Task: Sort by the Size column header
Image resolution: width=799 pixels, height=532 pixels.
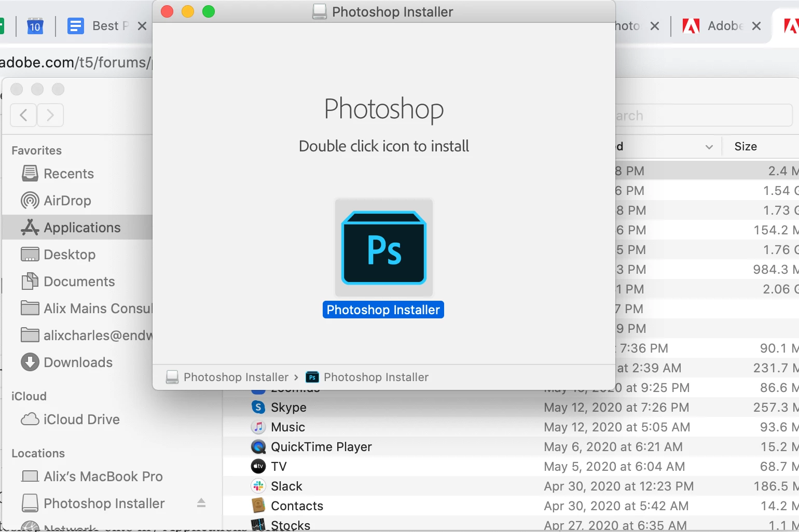Action: click(746, 146)
